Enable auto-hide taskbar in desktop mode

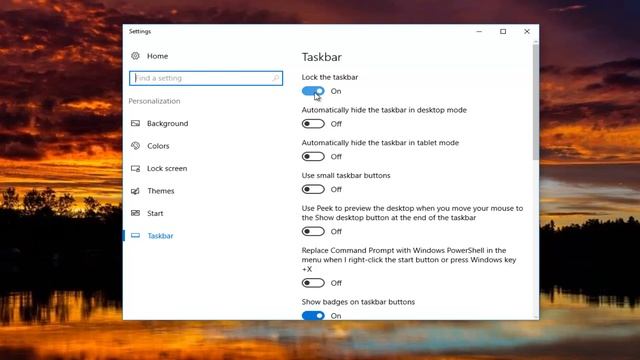313,124
